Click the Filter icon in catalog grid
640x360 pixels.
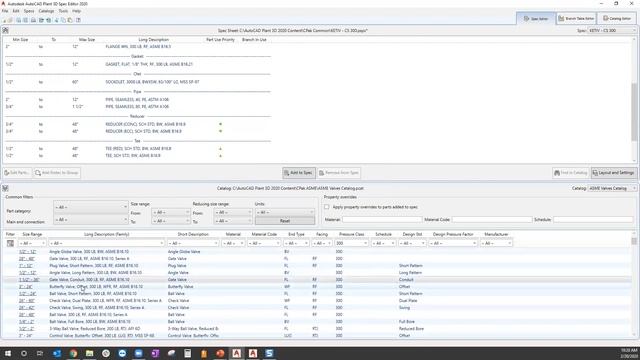pos(10,243)
